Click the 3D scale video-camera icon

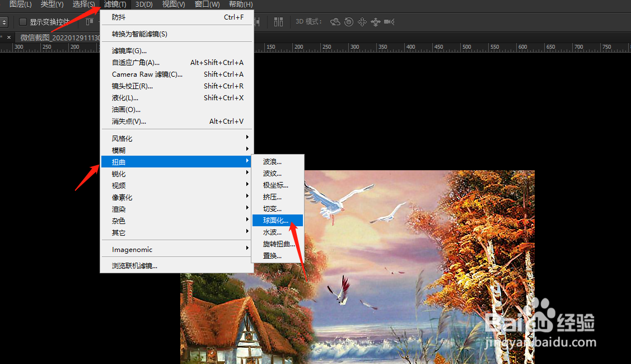[x=389, y=22]
